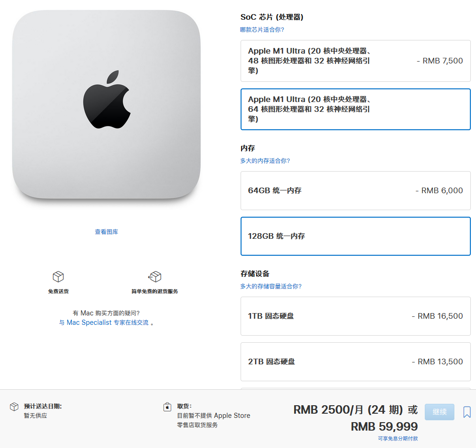Image resolution: width=476 pixels, height=448 pixels.
Task: Select 1TB SSD storage option
Action: (356, 316)
